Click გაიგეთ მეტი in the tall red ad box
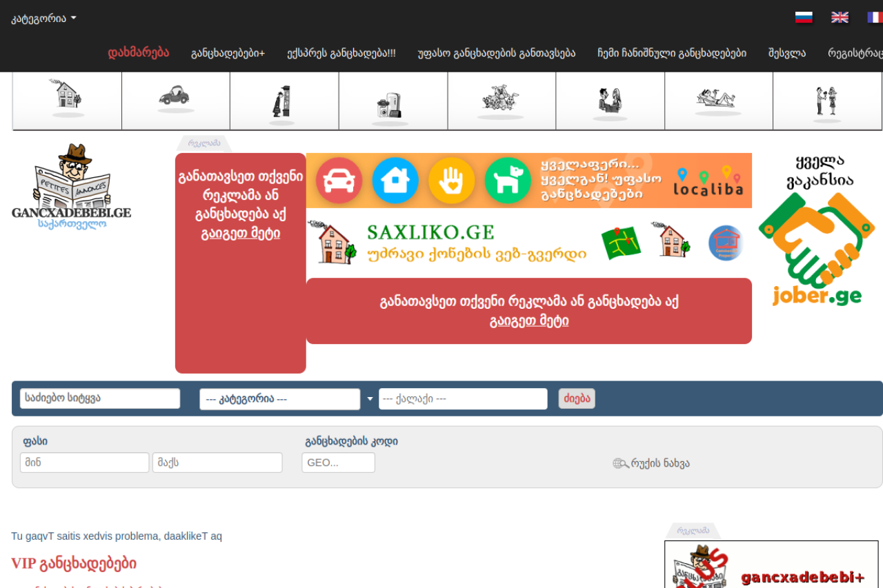The image size is (883, 588). [241, 233]
